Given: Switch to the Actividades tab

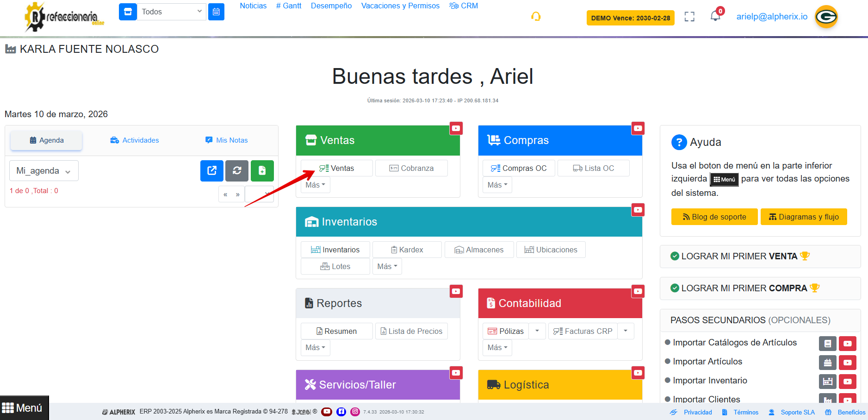Looking at the screenshot, I should [135, 140].
